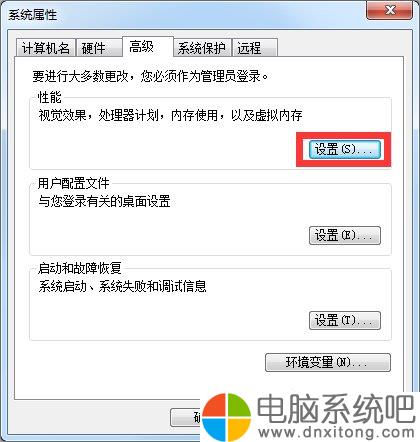Click 设置(T) under 启动和故障恢复
The height and width of the screenshot is (442, 420).
pos(344,320)
